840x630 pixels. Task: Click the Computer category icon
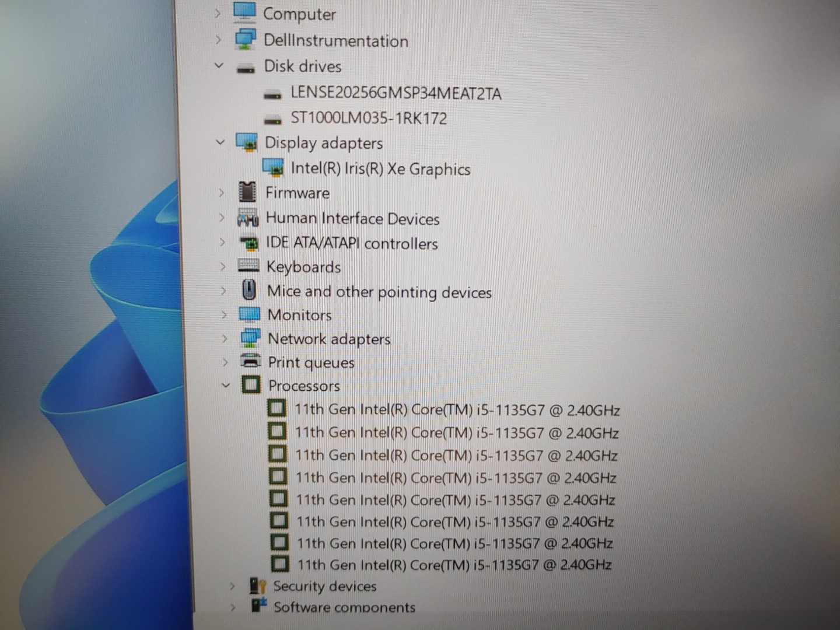[244, 12]
